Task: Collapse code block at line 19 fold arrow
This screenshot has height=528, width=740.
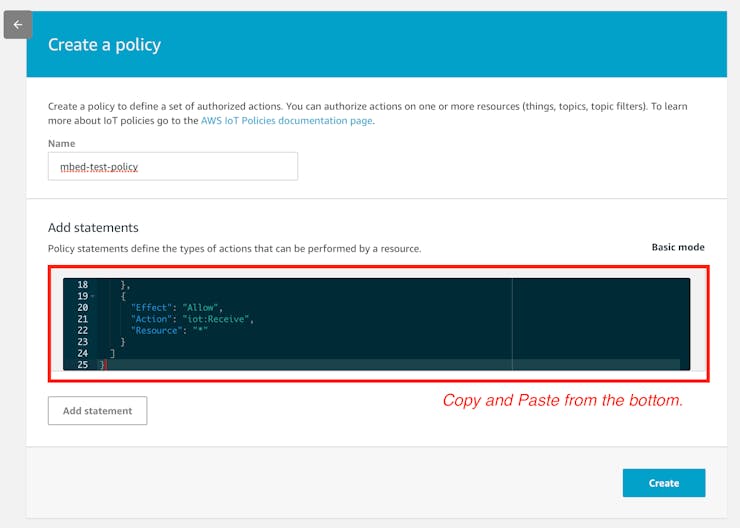Action: point(92,296)
